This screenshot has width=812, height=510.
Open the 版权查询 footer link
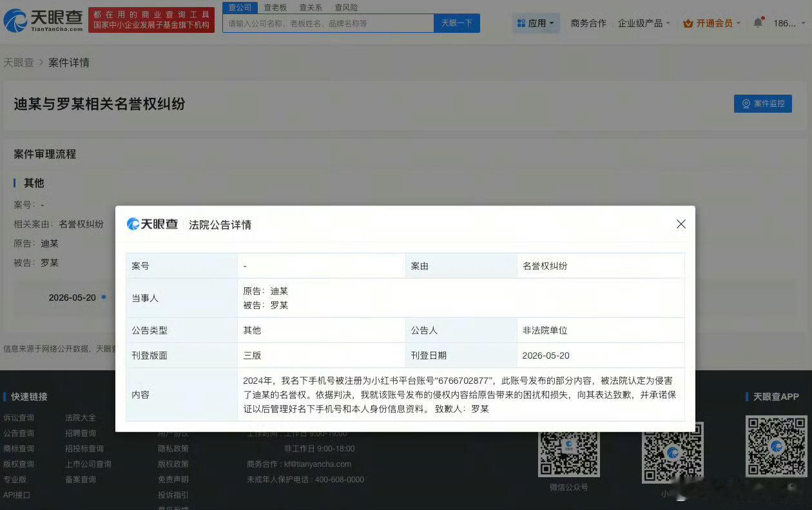pyautogui.click(x=19, y=464)
